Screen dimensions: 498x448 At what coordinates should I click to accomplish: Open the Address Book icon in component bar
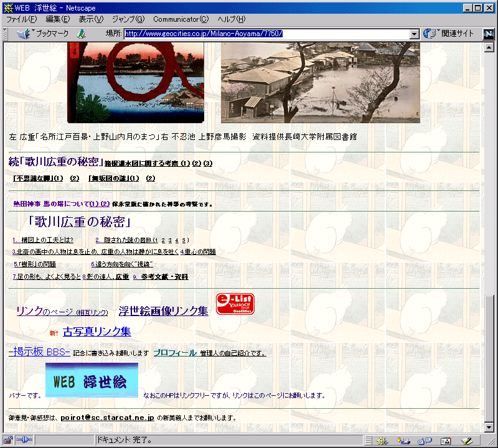point(446,441)
